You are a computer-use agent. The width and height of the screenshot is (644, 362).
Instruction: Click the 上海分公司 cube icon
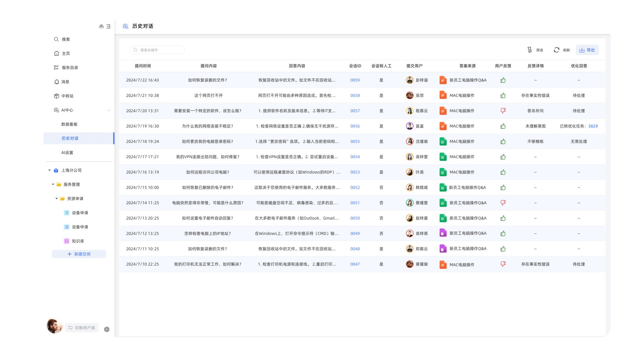coord(56,170)
